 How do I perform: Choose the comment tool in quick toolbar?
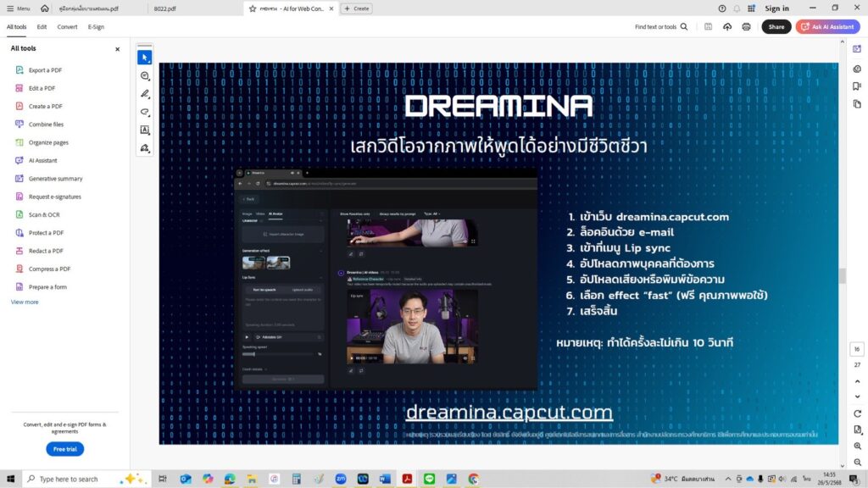tap(144, 75)
